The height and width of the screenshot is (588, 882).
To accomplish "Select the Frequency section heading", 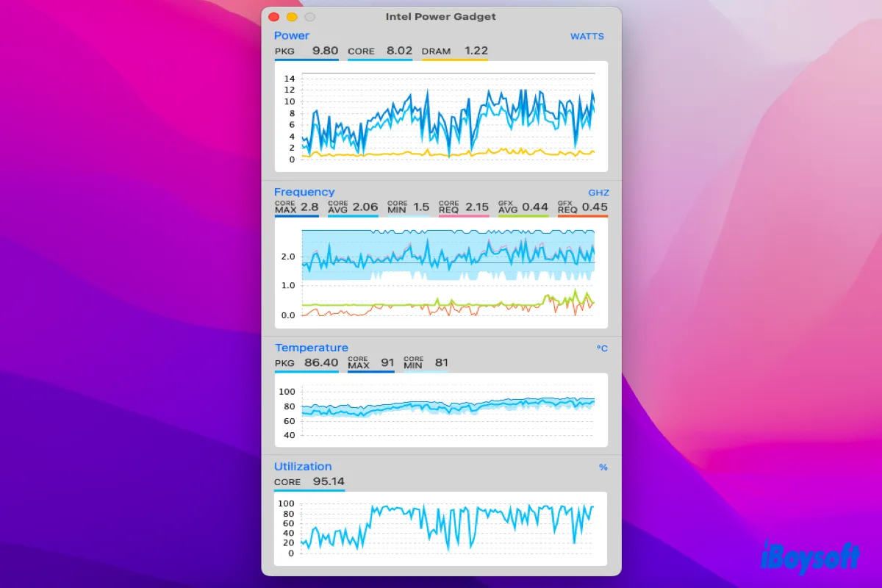I will (x=304, y=192).
